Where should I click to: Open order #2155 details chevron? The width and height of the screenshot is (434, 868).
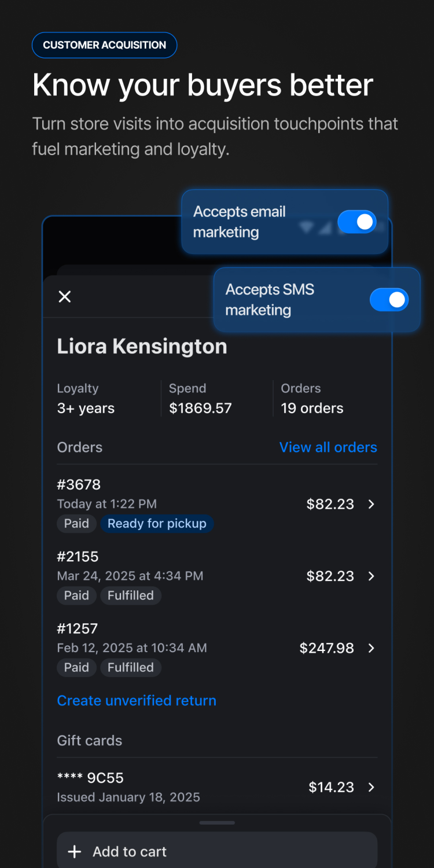point(372,576)
